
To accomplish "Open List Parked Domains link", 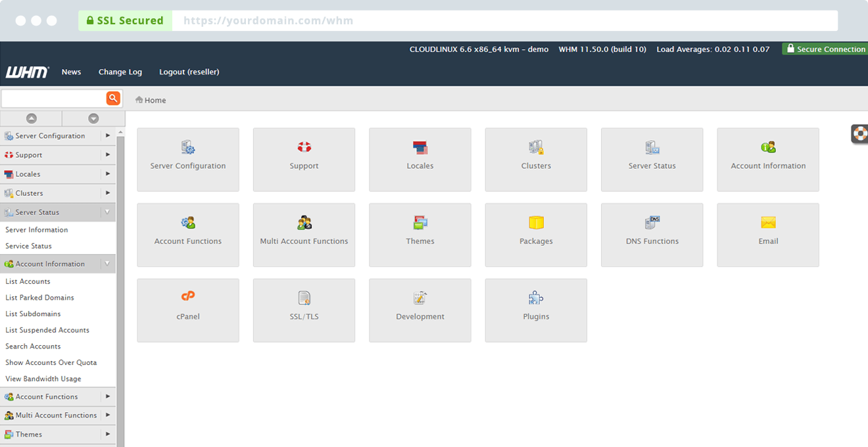I will coord(39,298).
